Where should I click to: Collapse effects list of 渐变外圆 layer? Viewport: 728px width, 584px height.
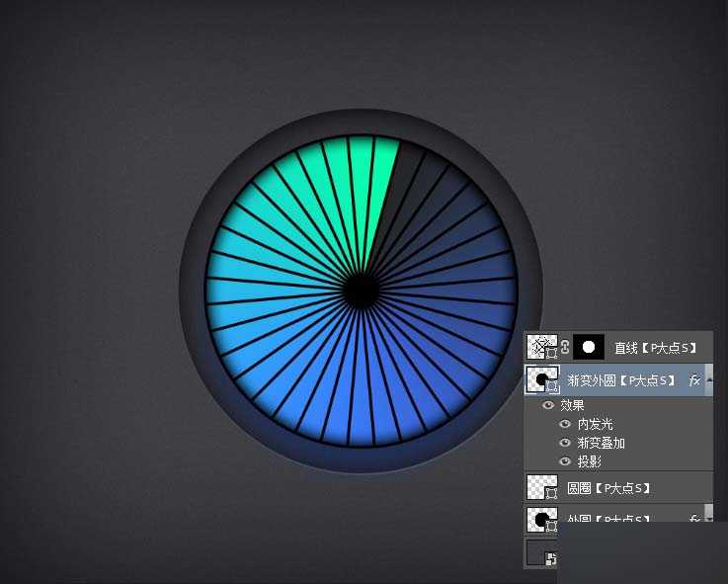[708, 380]
